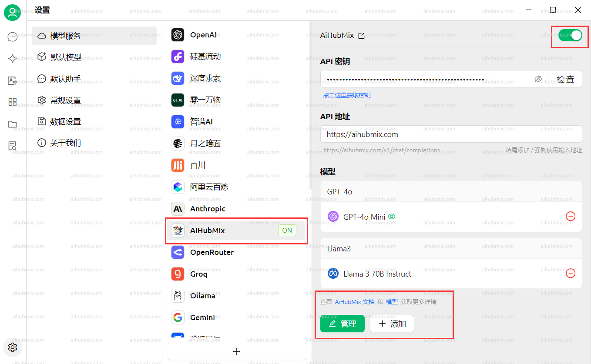Open 关于我们 settings section
This screenshot has width=591, height=364.
click(94, 143)
